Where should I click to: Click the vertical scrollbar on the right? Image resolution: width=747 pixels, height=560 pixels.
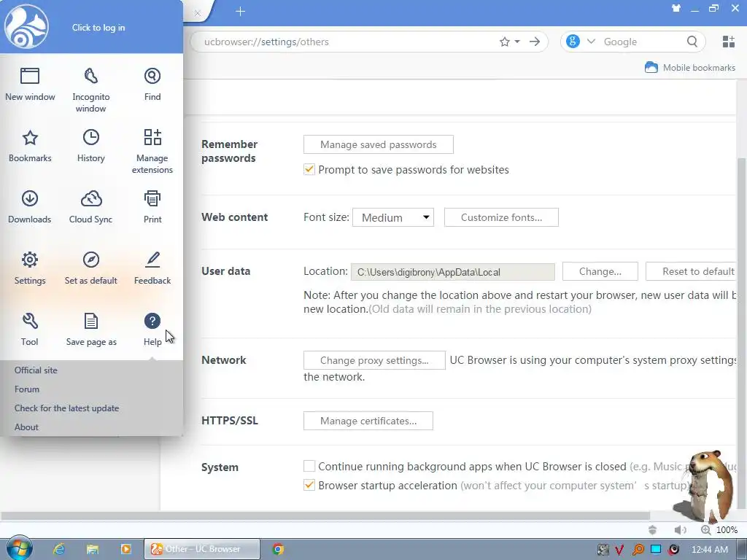[x=741, y=333]
